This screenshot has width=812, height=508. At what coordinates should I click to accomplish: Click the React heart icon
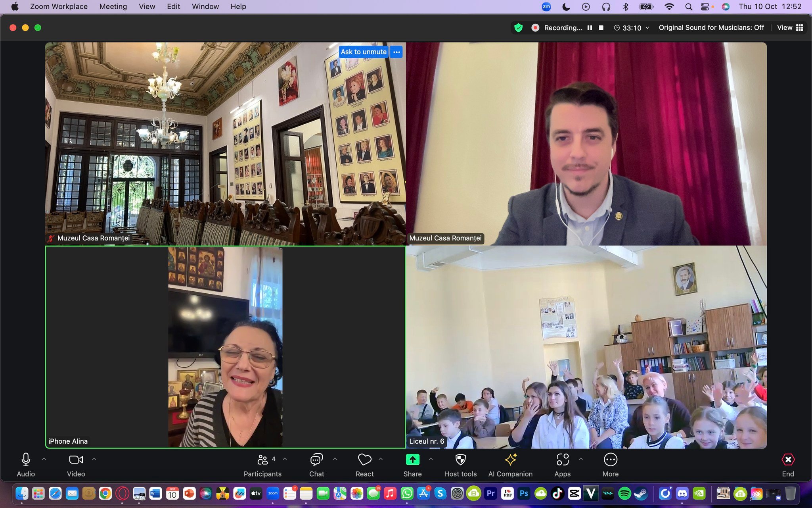point(364,460)
